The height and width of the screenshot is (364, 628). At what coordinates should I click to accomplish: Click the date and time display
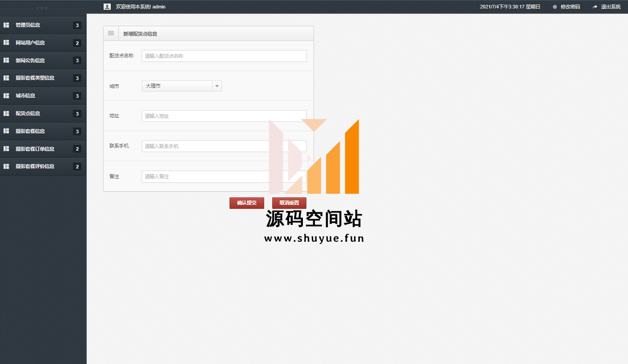(x=510, y=7)
